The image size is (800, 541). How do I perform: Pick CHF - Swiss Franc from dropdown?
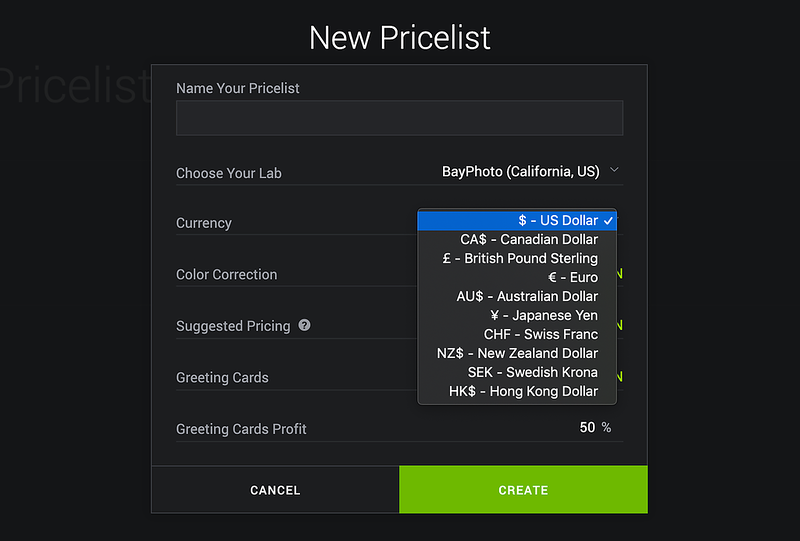pyautogui.click(x=517, y=334)
